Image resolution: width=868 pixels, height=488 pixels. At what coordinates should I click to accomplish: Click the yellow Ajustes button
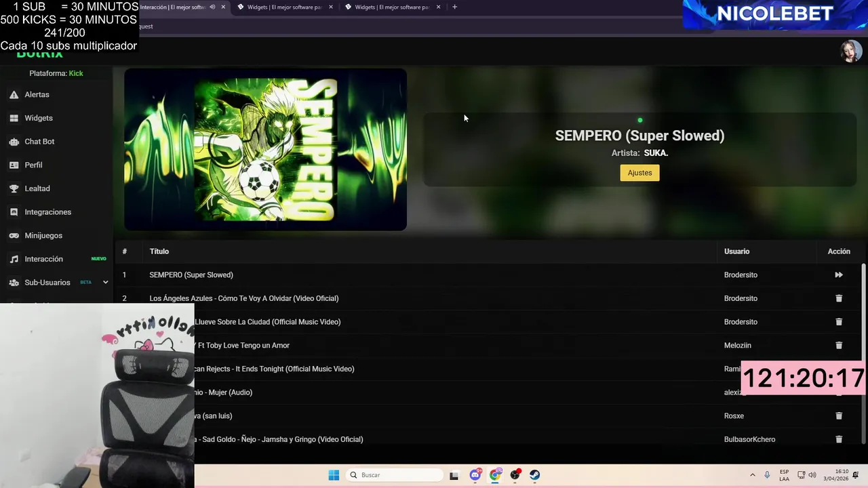639,173
